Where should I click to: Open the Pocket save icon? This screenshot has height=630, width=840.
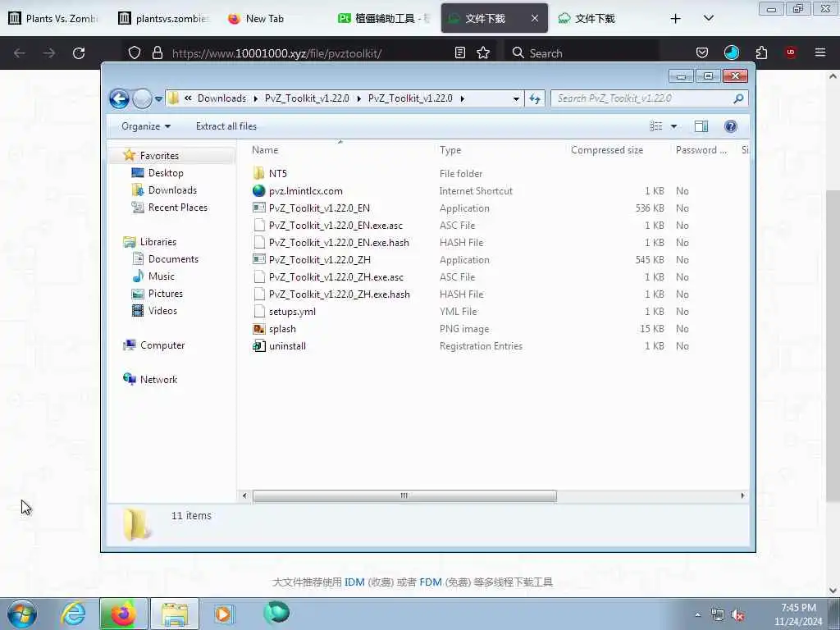click(702, 52)
